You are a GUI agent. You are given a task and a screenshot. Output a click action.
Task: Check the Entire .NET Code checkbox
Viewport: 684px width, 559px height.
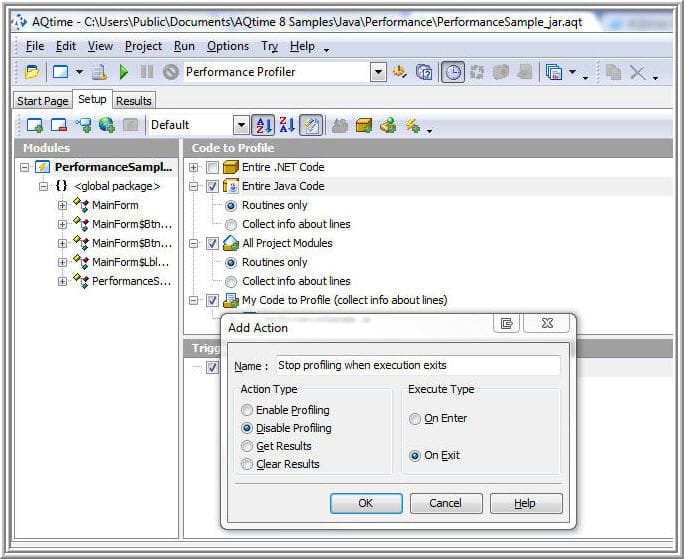click(212, 168)
